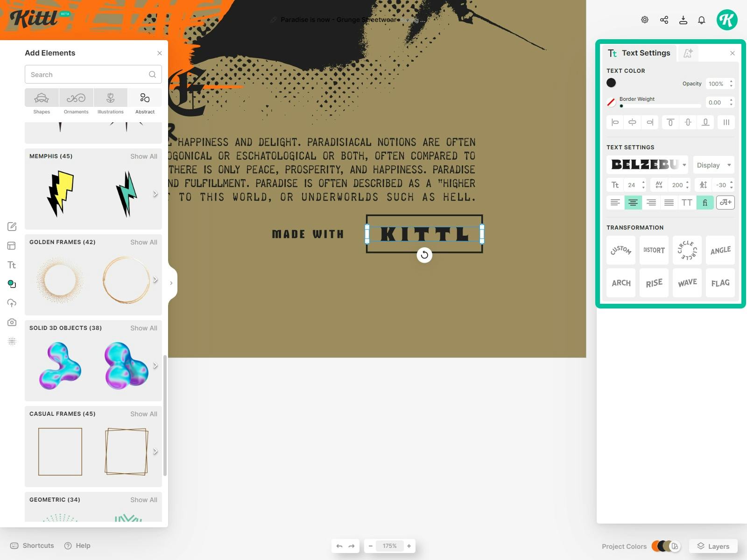Click the search magnifier icon
Image resolution: width=747 pixels, height=560 pixels.
[x=152, y=74]
